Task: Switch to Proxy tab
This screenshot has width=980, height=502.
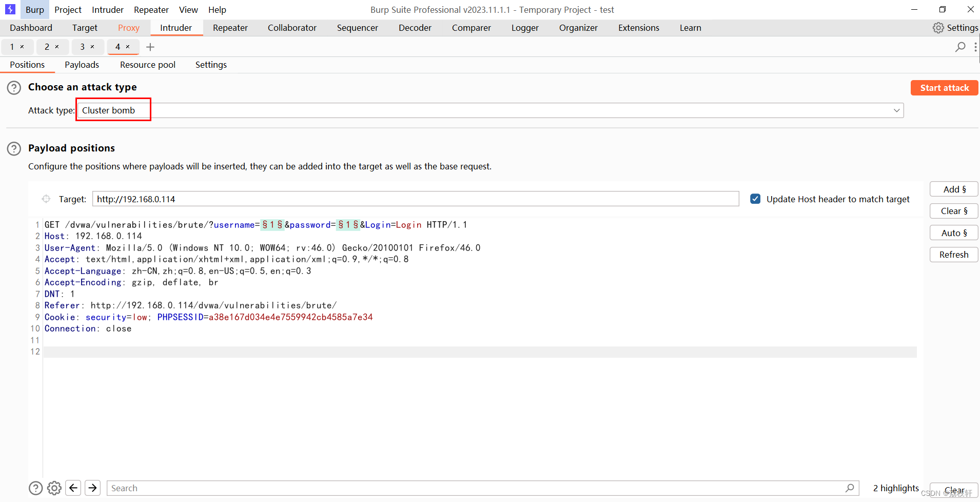Action: click(129, 28)
